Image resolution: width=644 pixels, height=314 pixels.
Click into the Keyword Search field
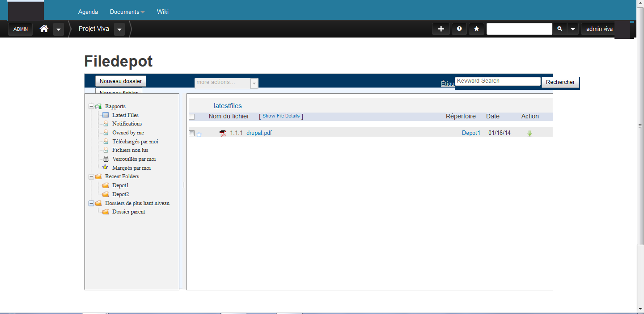tap(498, 81)
